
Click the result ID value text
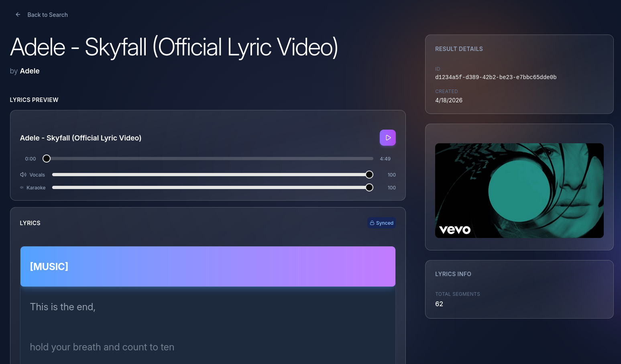pyautogui.click(x=496, y=77)
